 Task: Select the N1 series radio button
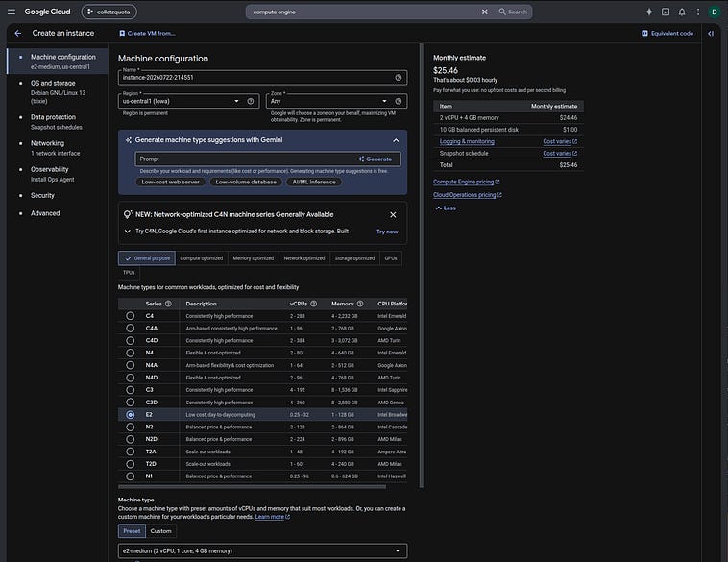130,476
